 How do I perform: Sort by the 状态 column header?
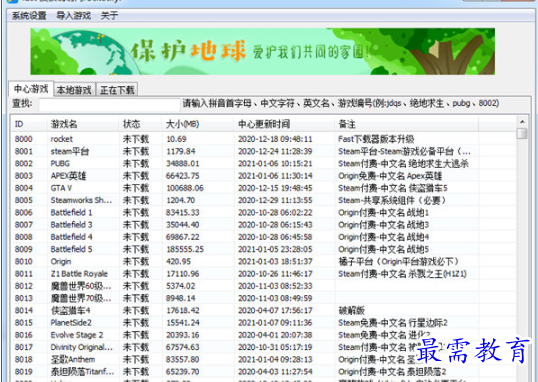coord(140,124)
